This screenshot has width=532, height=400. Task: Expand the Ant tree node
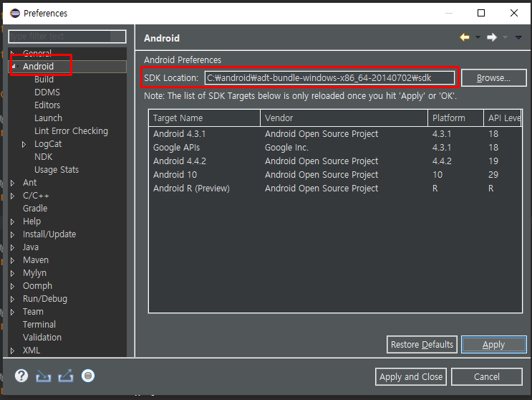pyautogui.click(x=13, y=183)
